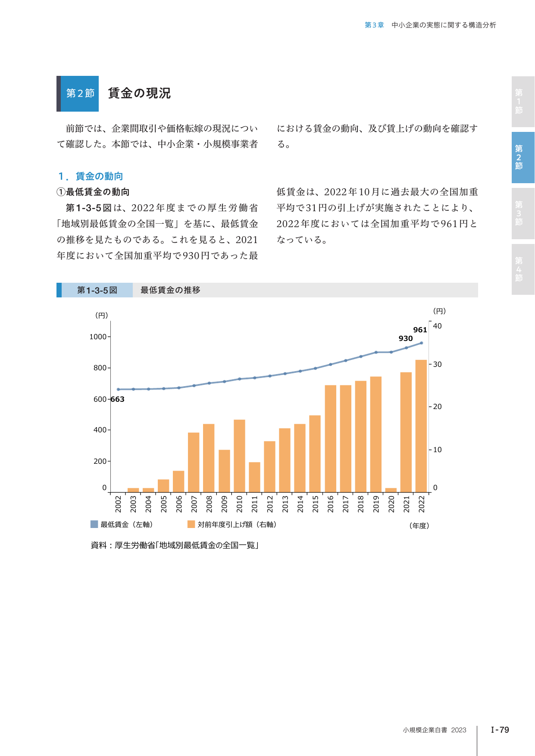Click the 第2節 blue heading badge
The image size is (535, 756).
click(80, 94)
